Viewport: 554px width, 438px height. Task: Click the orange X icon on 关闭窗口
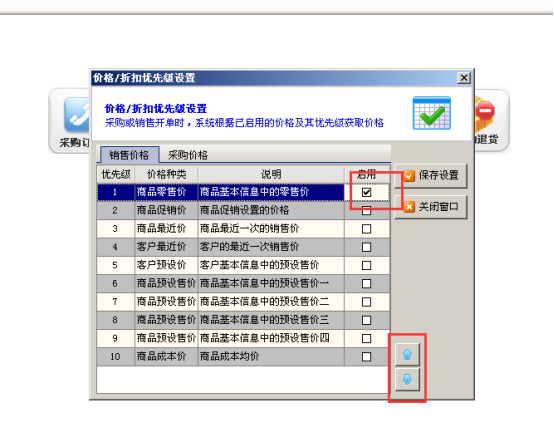(409, 207)
